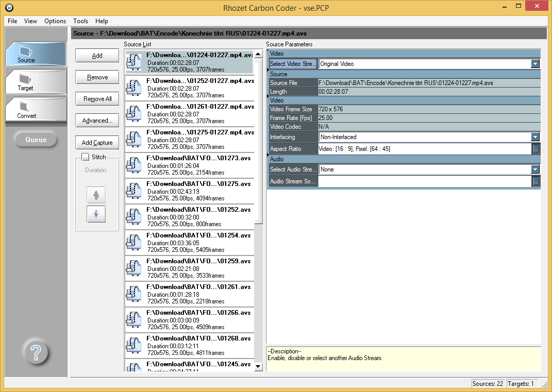Screen dimensions: 552x392
Task: Collapse the Source section header
Action: tap(404, 74)
